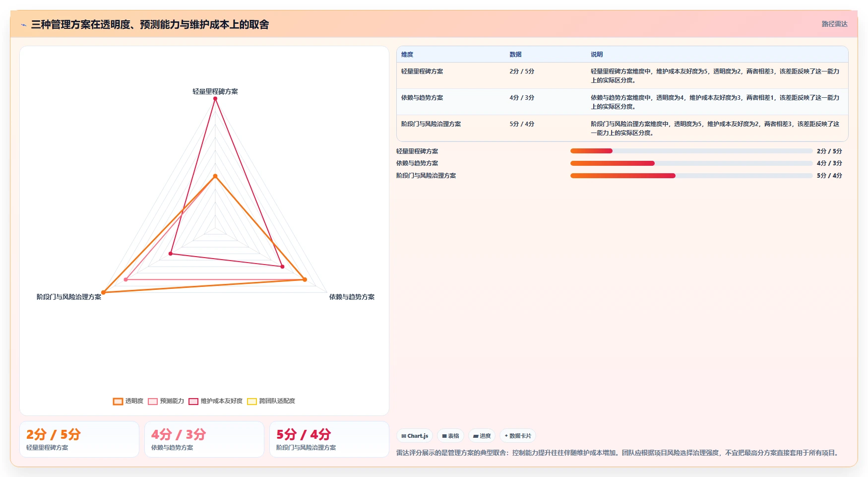Open the 4分 / 3分 依赖与趋势方案 stat card
868x477 pixels.
tap(204, 439)
